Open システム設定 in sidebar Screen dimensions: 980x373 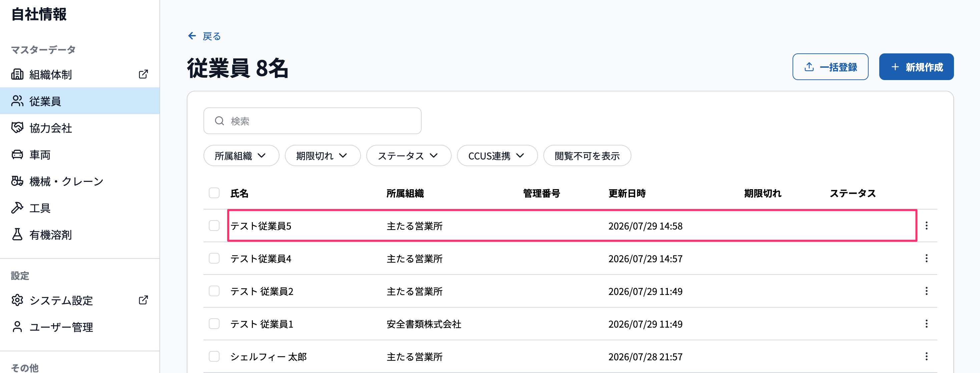pos(79,300)
